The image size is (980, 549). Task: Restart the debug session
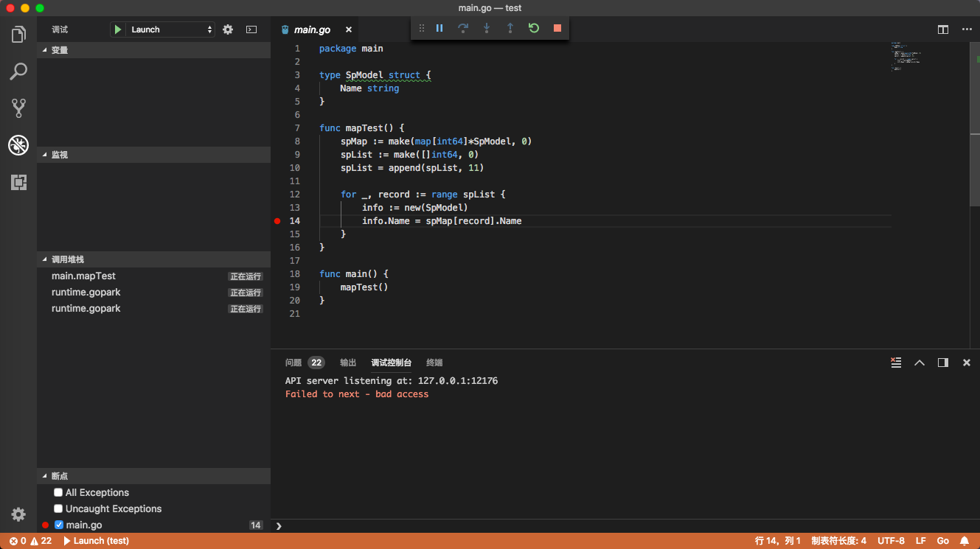[x=534, y=28]
